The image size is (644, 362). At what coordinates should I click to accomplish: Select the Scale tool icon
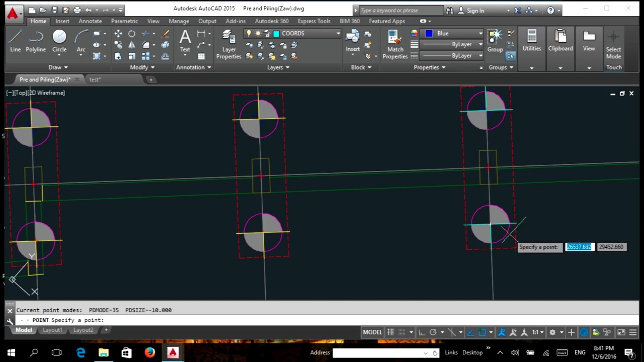132,56
